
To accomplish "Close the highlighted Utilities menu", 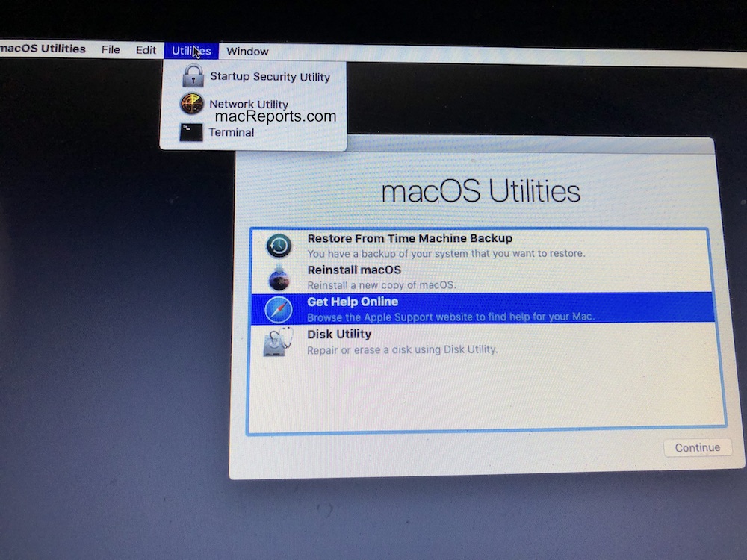I will coord(191,51).
